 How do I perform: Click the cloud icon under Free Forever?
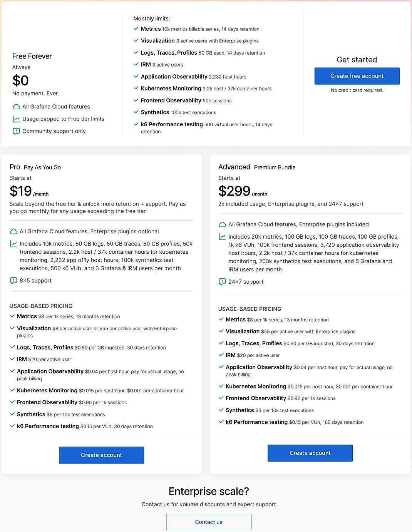(x=16, y=107)
